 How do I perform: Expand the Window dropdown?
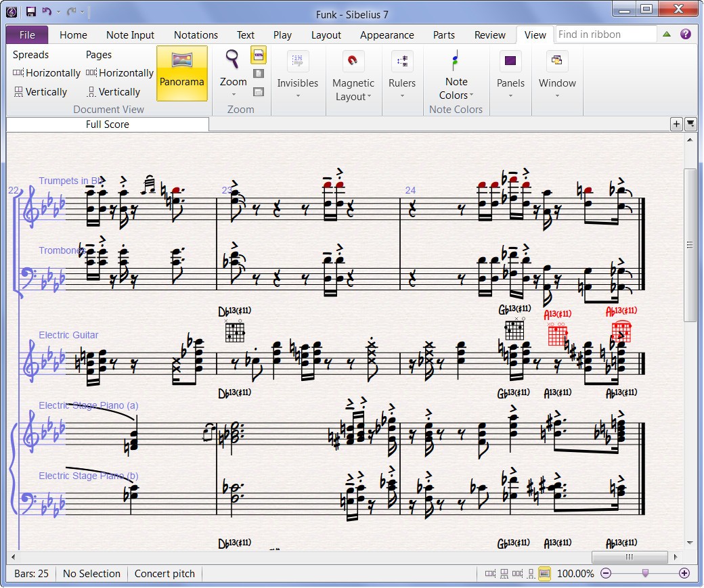tap(557, 95)
